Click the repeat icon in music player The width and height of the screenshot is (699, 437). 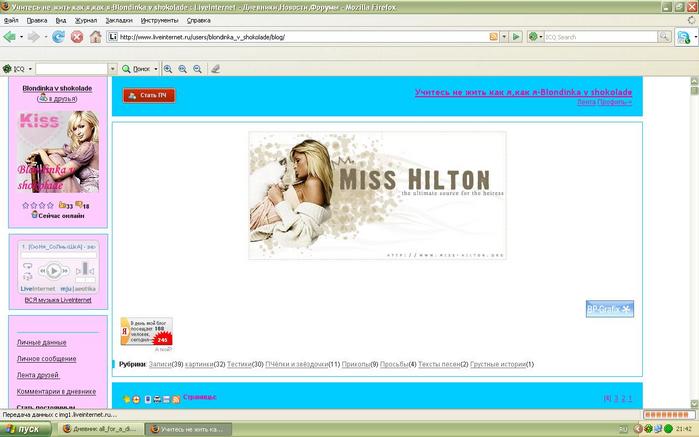pos(27,266)
